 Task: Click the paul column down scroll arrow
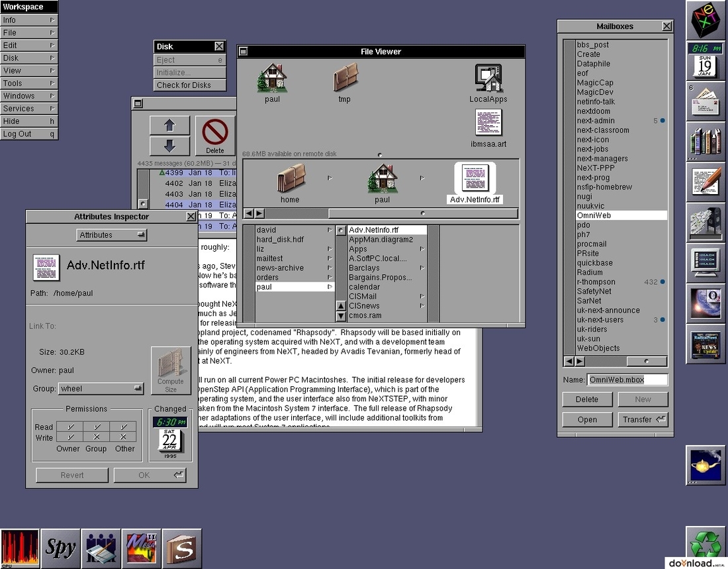pyautogui.click(x=341, y=316)
